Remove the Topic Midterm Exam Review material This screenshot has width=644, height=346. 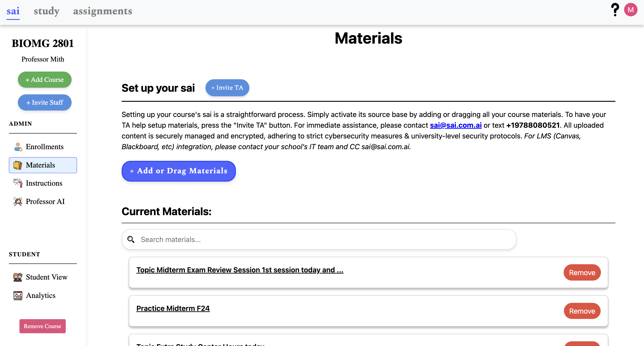pos(582,272)
